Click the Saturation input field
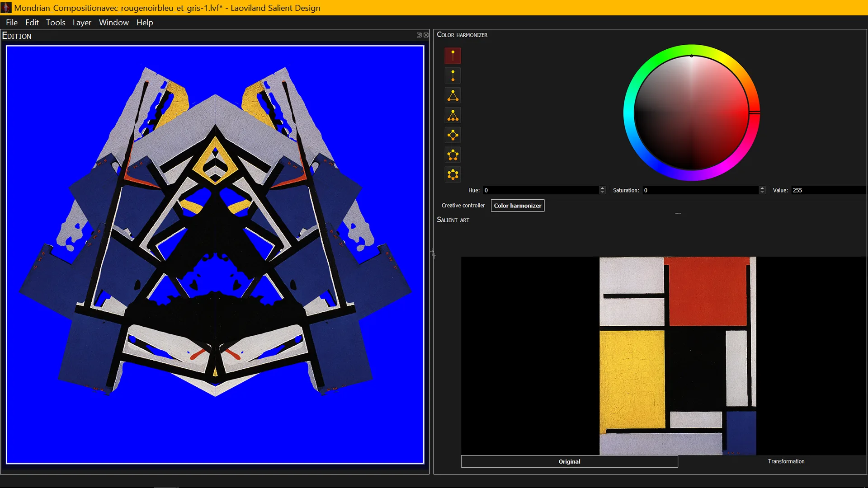This screenshot has height=488, width=868. [700, 190]
